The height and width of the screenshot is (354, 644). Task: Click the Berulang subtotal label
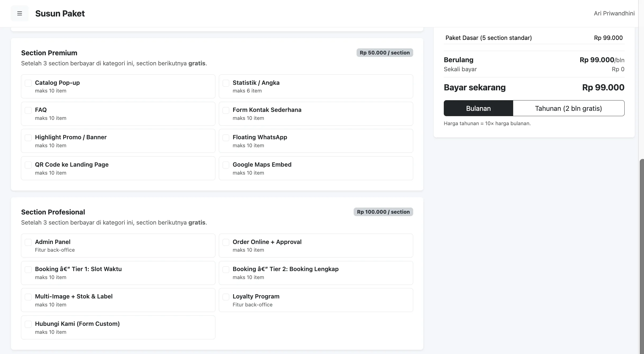[458, 60]
